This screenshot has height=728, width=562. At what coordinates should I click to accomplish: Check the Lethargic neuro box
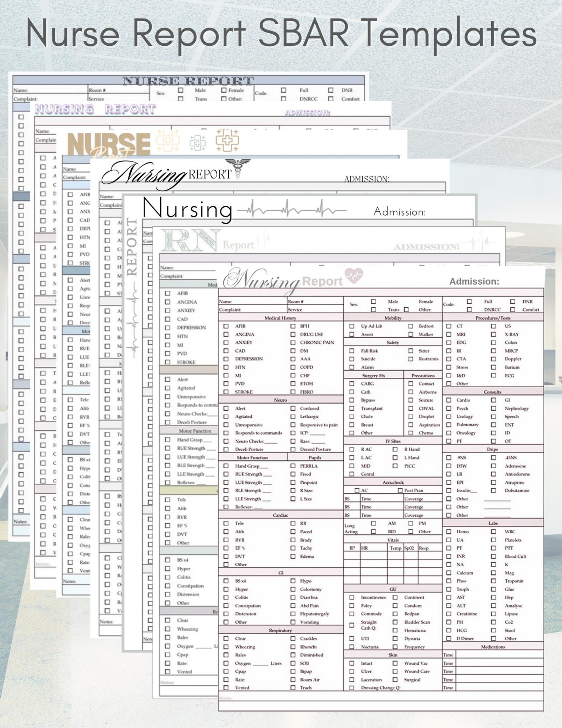pyautogui.click(x=293, y=416)
